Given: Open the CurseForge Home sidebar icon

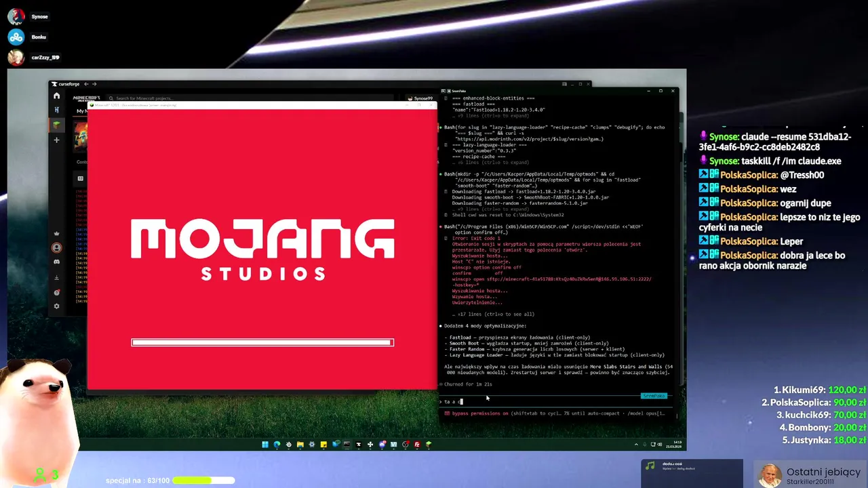Looking at the screenshot, I should (56, 96).
